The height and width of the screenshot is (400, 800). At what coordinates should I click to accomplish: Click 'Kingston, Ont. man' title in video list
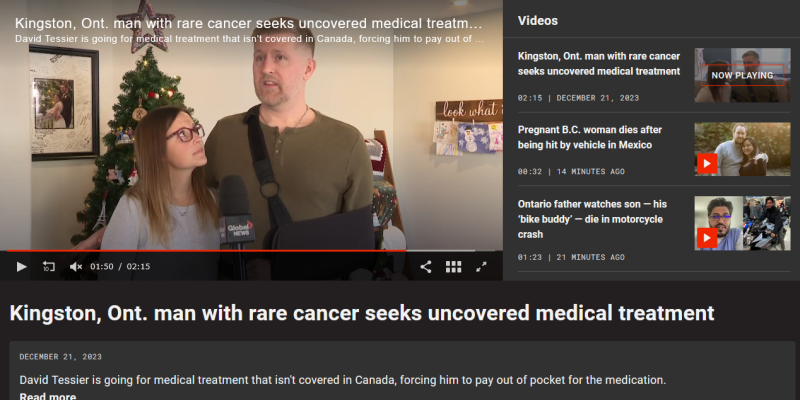pyautogui.click(x=599, y=64)
